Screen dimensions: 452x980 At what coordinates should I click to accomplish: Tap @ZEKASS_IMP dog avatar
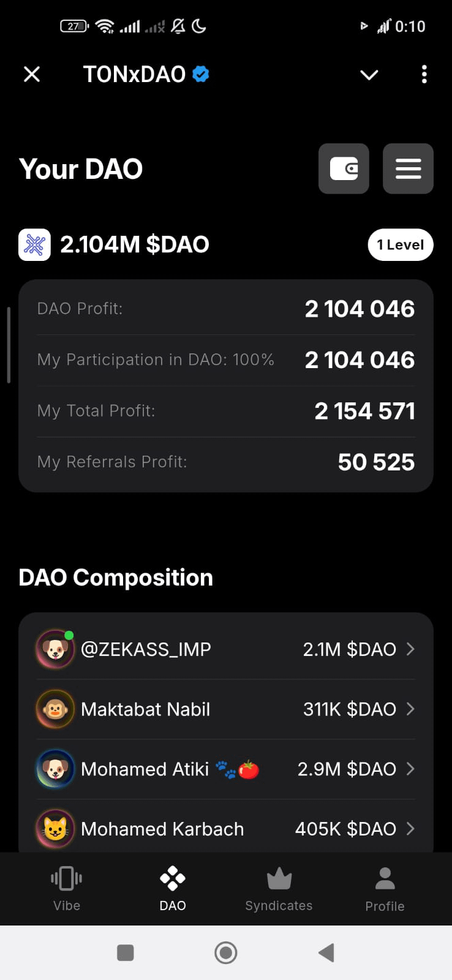(55, 649)
